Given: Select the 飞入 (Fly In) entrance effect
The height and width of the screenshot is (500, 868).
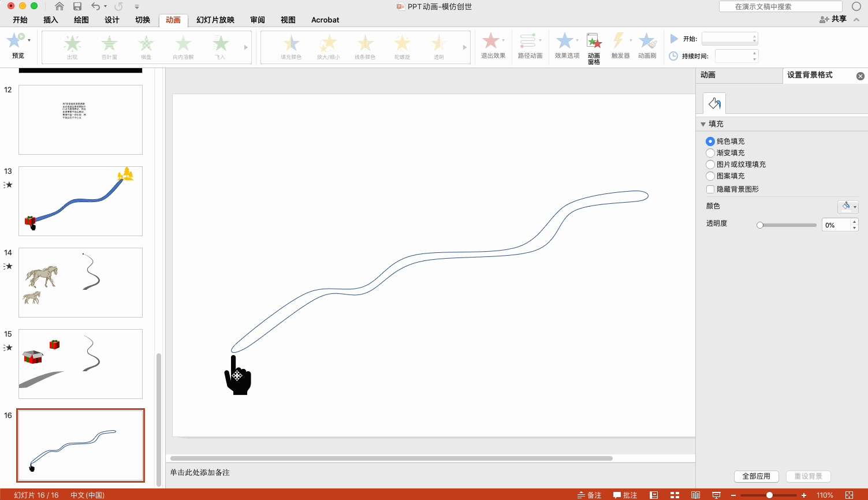Looking at the screenshot, I should tap(220, 47).
